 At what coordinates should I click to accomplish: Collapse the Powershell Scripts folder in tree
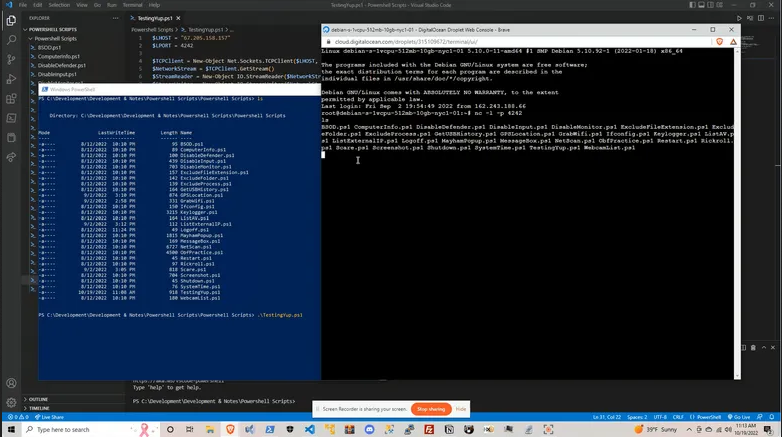[x=55, y=38]
